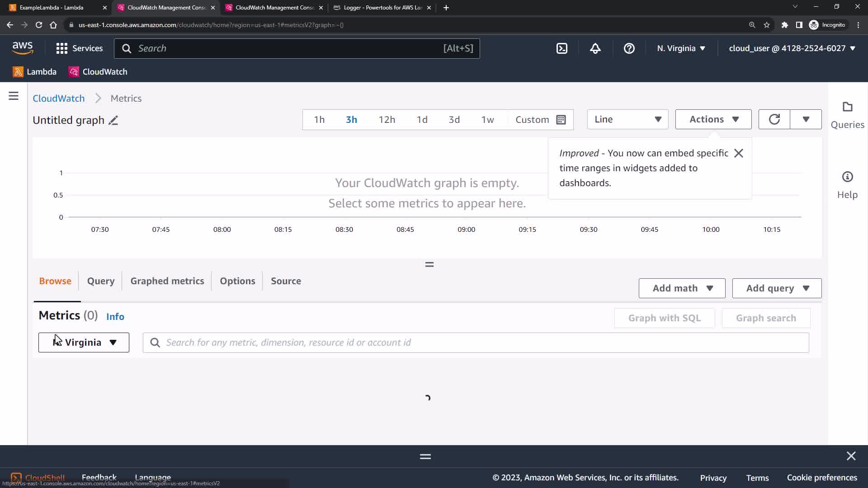Select the 12h time range

(x=387, y=120)
